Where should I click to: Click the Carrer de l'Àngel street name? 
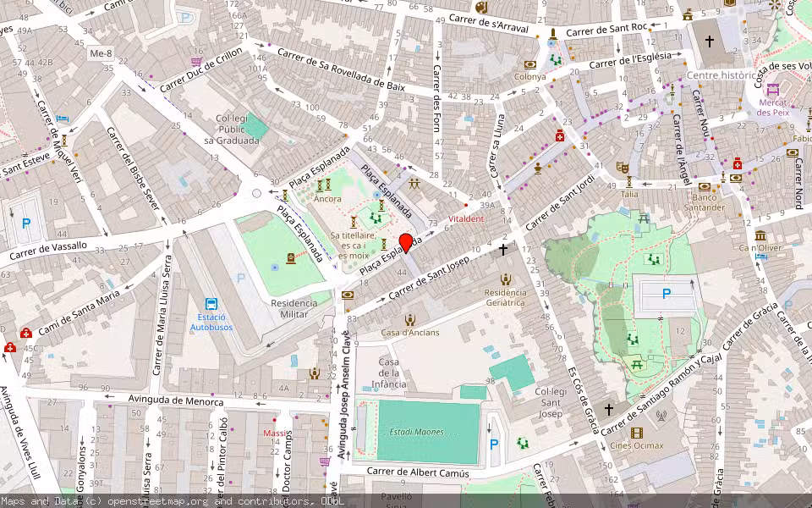(681, 149)
